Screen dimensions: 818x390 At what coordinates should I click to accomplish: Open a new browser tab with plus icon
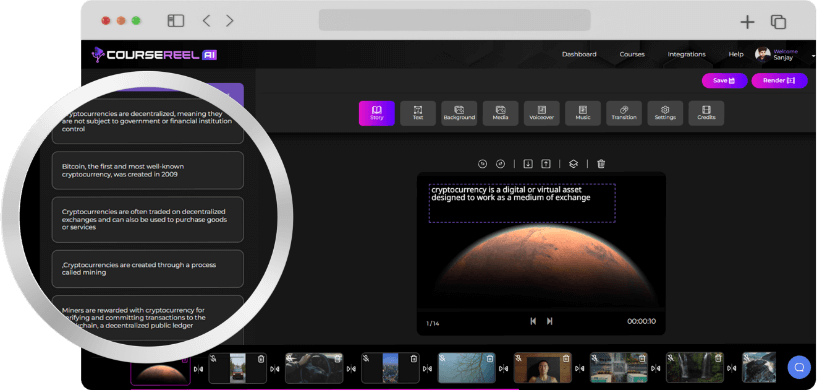click(748, 22)
